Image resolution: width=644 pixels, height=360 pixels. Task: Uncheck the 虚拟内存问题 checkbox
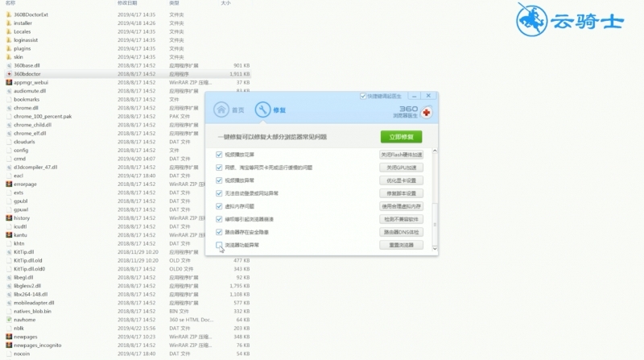coord(219,206)
